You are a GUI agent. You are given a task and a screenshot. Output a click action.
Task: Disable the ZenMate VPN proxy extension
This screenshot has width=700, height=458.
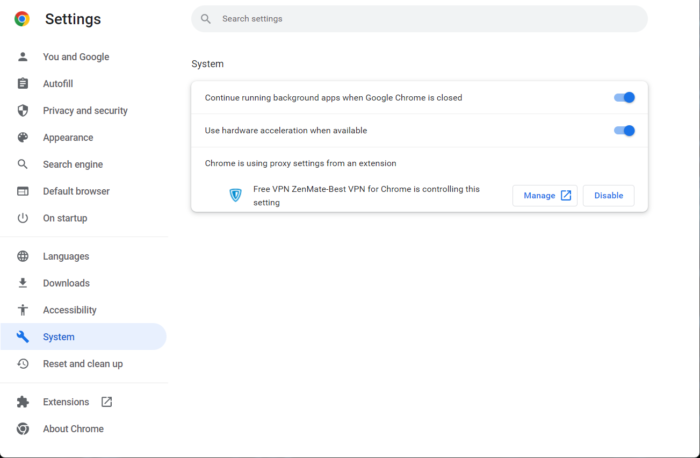tap(608, 195)
